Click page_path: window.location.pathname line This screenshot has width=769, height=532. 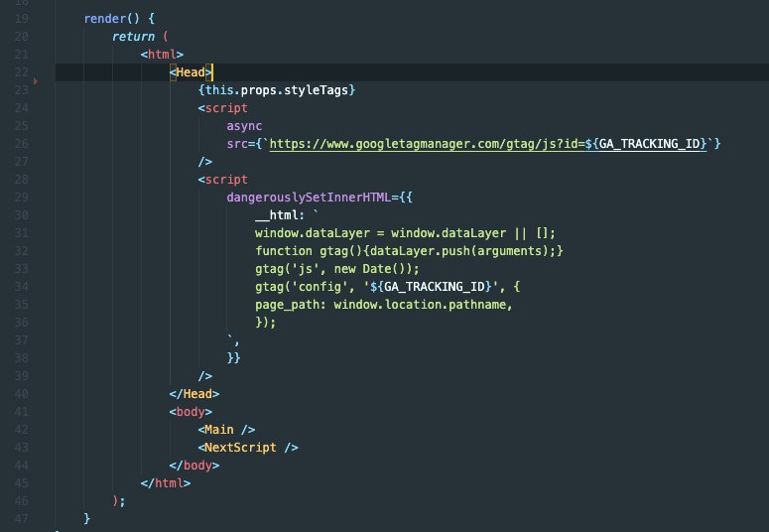(x=384, y=305)
